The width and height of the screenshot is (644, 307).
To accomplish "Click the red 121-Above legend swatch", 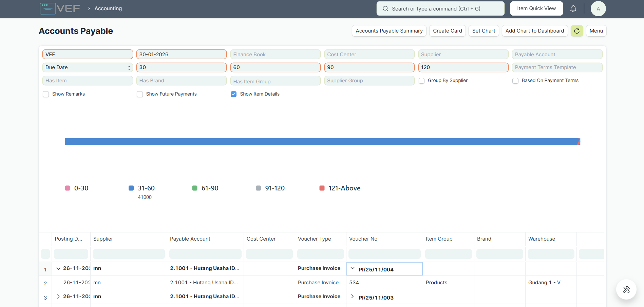I will (322, 188).
